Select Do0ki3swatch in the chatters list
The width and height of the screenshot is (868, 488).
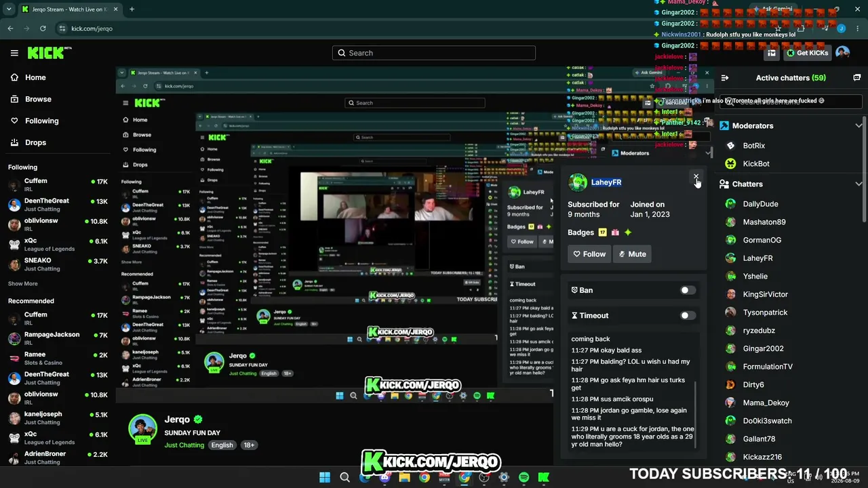(767, 421)
